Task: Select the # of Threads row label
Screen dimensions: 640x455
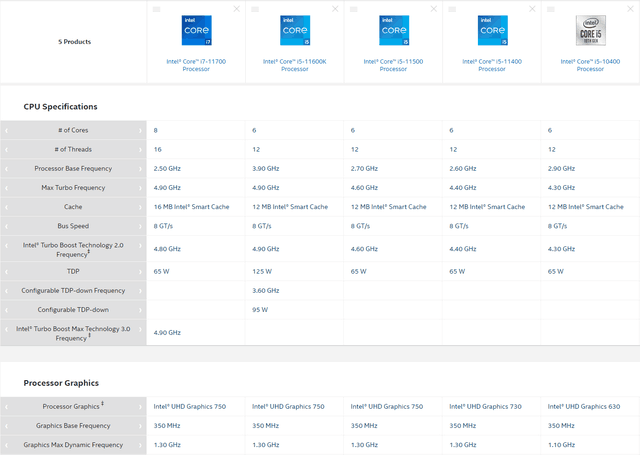Action: pyautogui.click(x=73, y=149)
